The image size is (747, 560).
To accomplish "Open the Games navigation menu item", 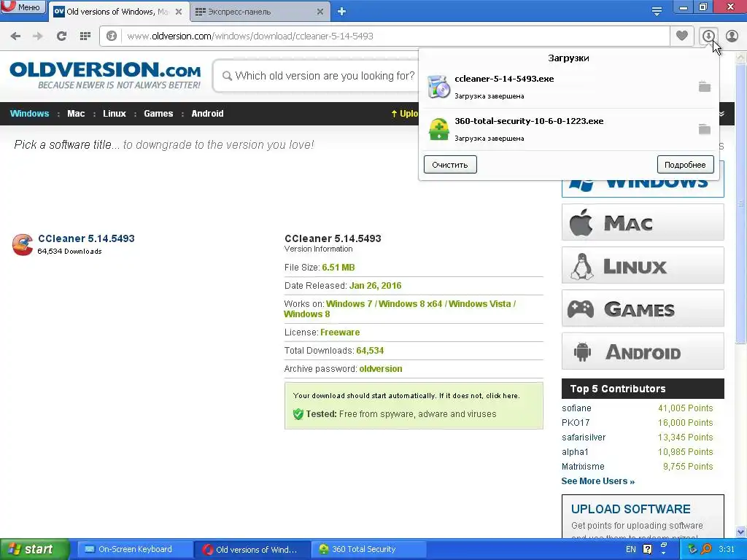I will pyautogui.click(x=158, y=113).
